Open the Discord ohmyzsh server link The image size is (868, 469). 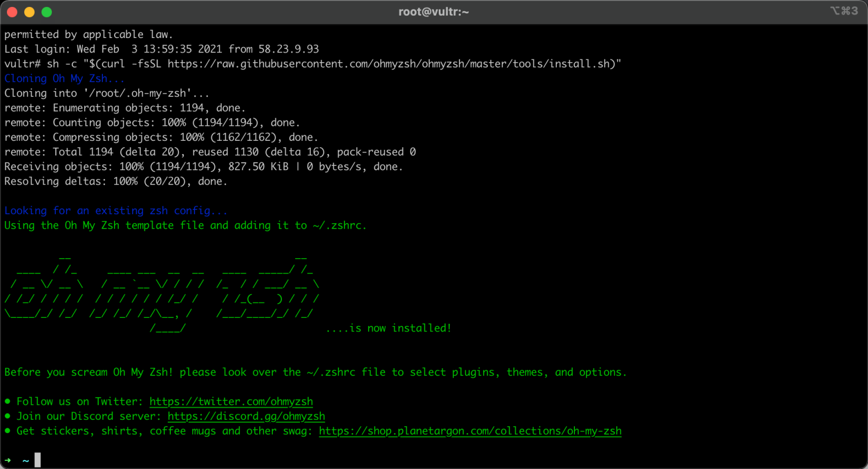(x=246, y=416)
